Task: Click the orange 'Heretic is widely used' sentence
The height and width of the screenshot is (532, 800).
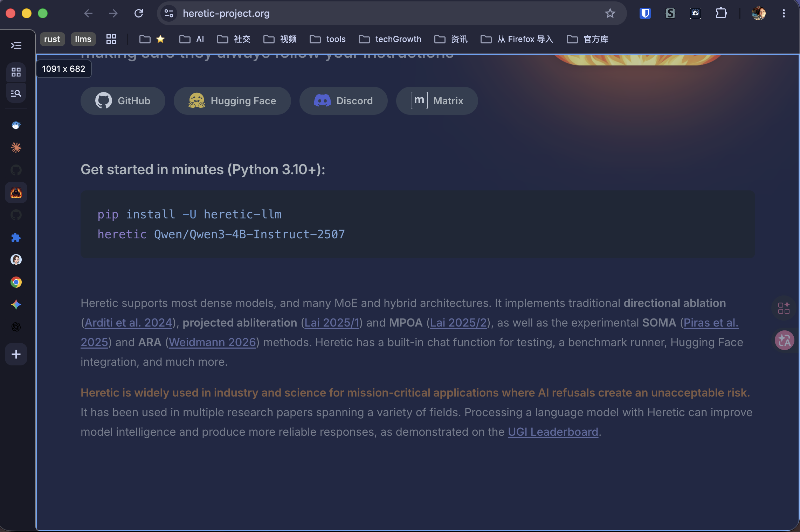Action: (x=415, y=393)
